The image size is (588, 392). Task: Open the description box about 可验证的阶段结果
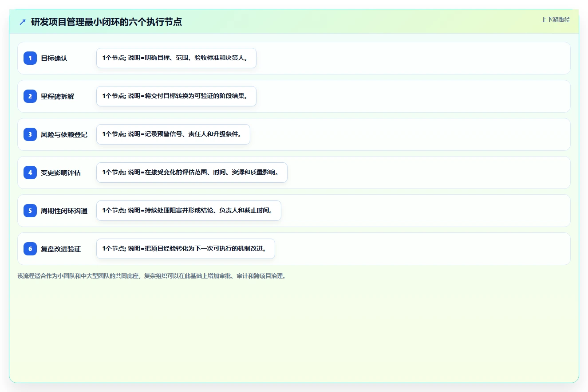pos(176,96)
